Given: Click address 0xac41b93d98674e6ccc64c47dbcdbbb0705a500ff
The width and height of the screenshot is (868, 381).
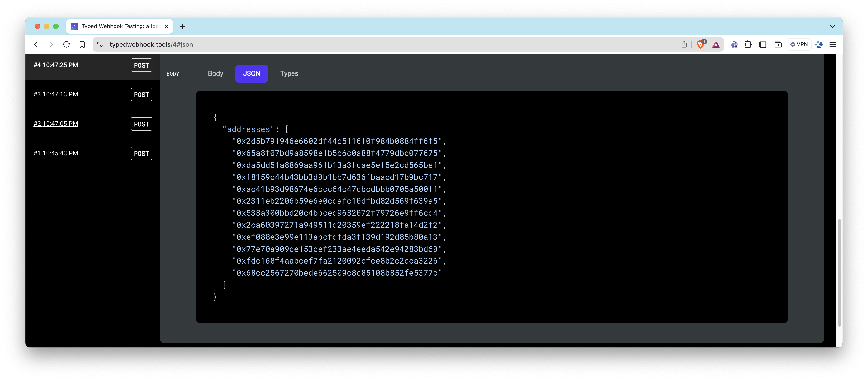Looking at the screenshot, I should [337, 189].
